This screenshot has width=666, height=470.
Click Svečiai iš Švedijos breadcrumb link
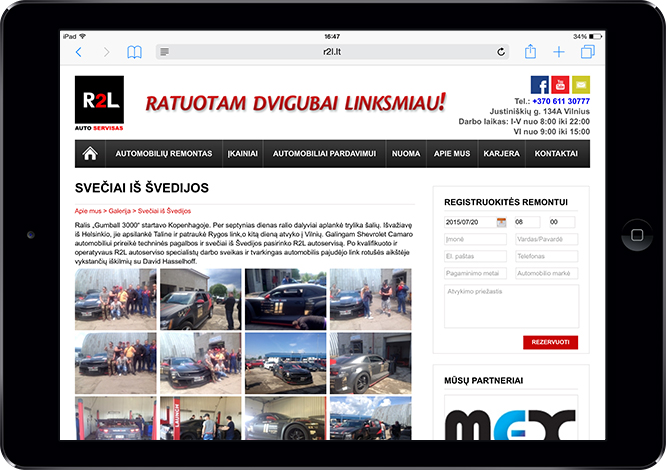pos(164,211)
